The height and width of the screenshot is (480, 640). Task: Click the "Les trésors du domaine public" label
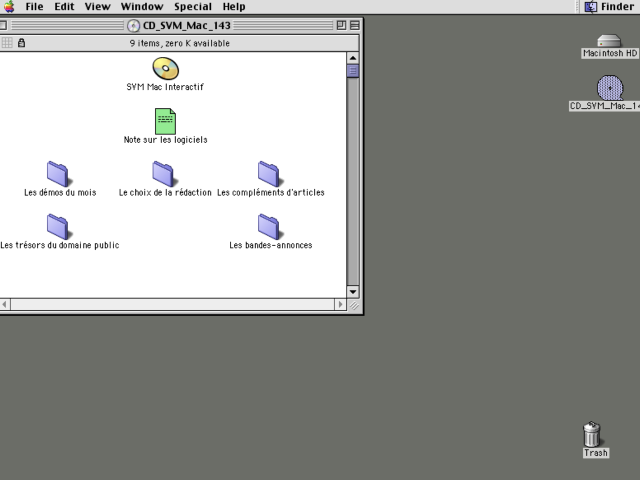tap(60, 245)
